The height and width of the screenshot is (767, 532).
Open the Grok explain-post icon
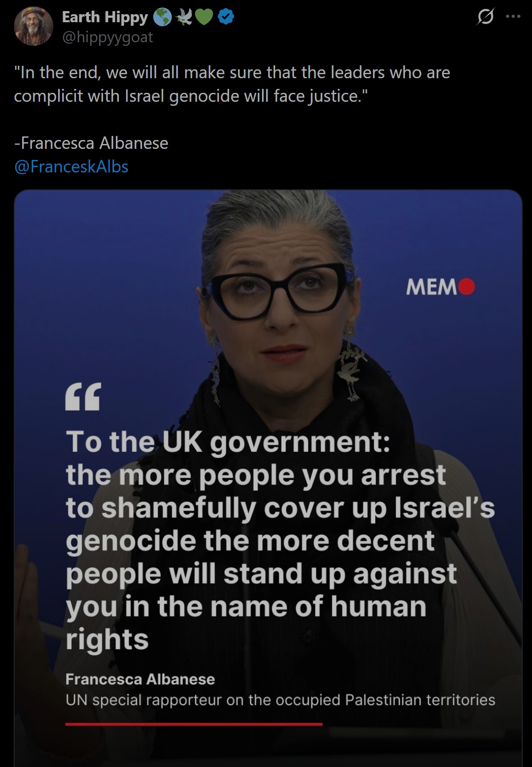(x=485, y=17)
